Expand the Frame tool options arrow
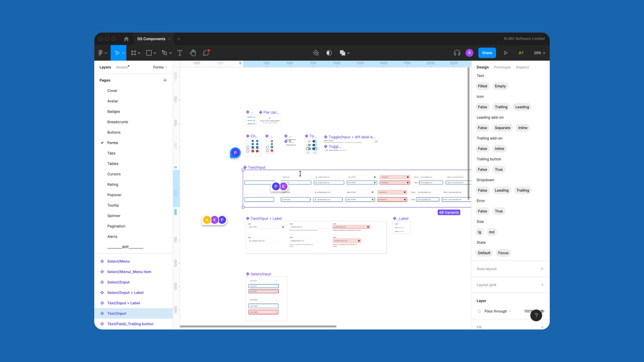The width and height of the screenshot is (644, 362). tap(139, 53)
